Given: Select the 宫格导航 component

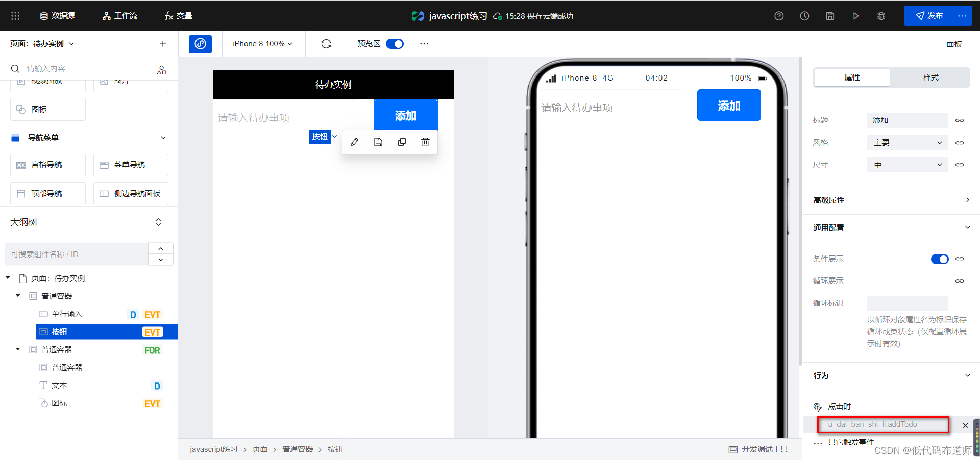Looking at the screenshot, I should coord(48,165).
